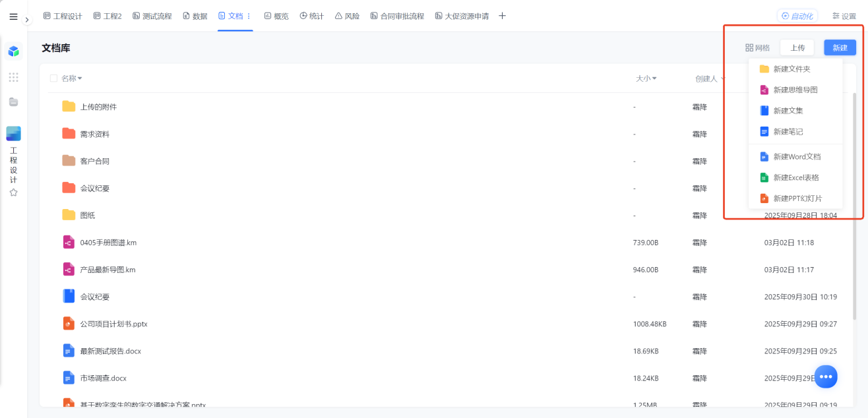Click size value 1008.48KB
Screen dimensions: 868x418
click(650, 324)
